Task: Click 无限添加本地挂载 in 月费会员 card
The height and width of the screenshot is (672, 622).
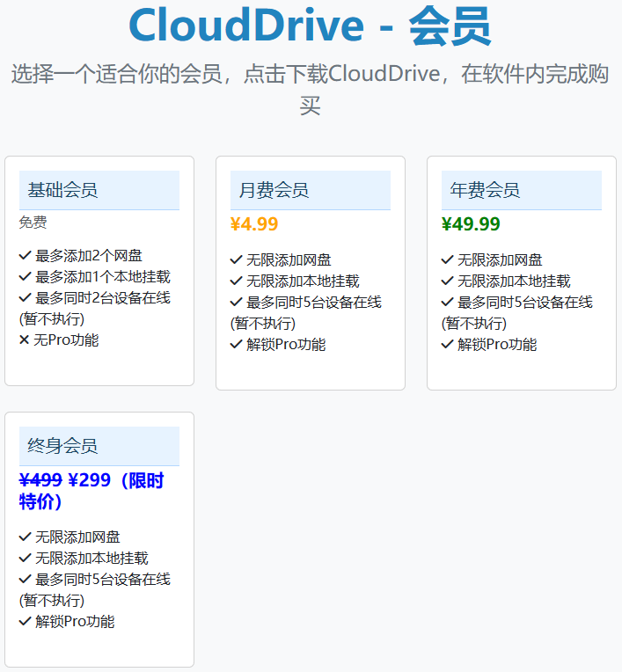Action: coord(303,281)
